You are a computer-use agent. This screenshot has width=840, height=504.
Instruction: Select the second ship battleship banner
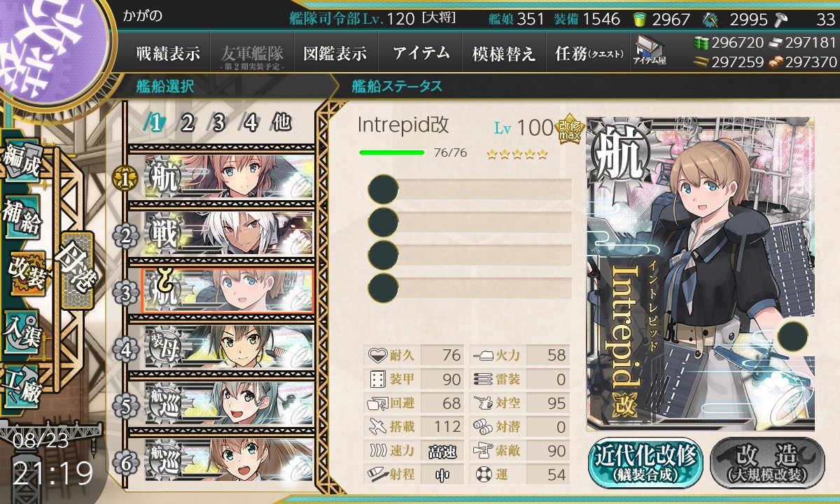(x=229, y=234)
